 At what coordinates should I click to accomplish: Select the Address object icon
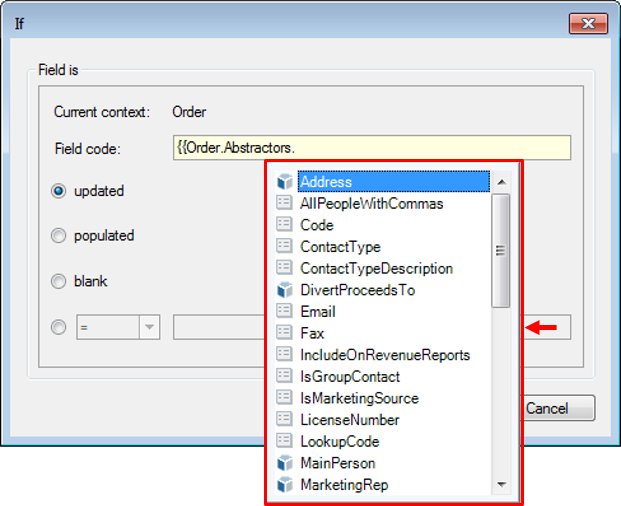284,182
